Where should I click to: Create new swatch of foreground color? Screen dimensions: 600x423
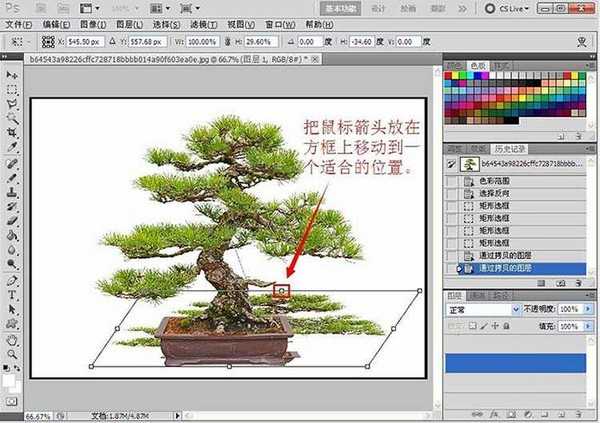[x=561, y=136]
